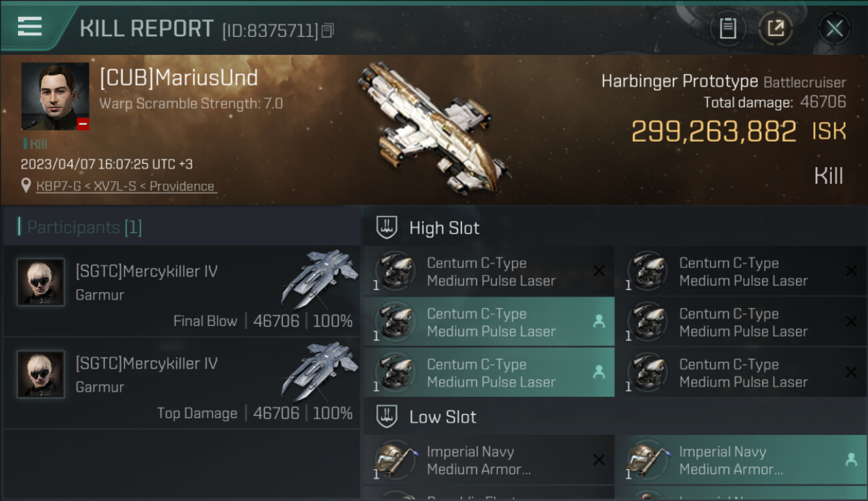868x501 pixels.
Task: Click the clipboard report icon
Action: point(728,28)
